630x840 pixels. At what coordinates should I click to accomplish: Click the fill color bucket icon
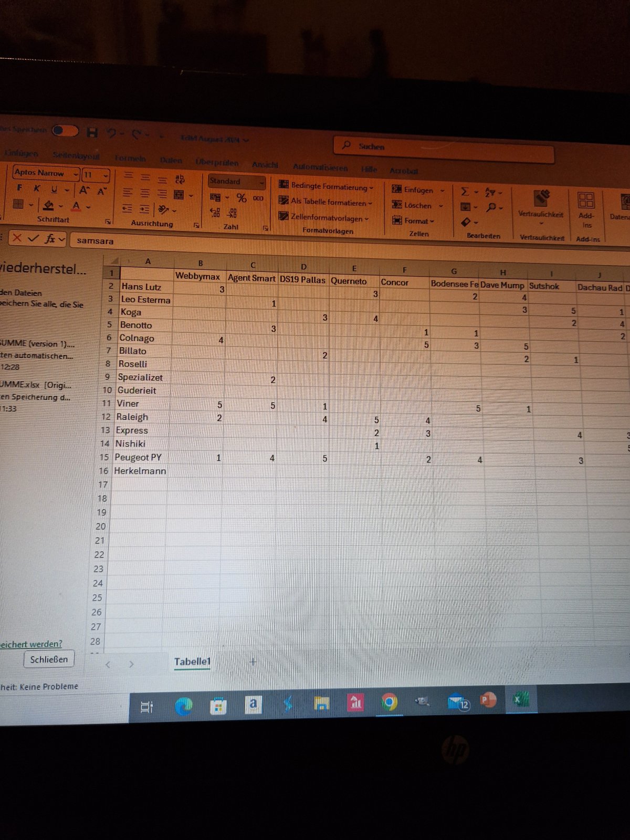click(49, 205)
